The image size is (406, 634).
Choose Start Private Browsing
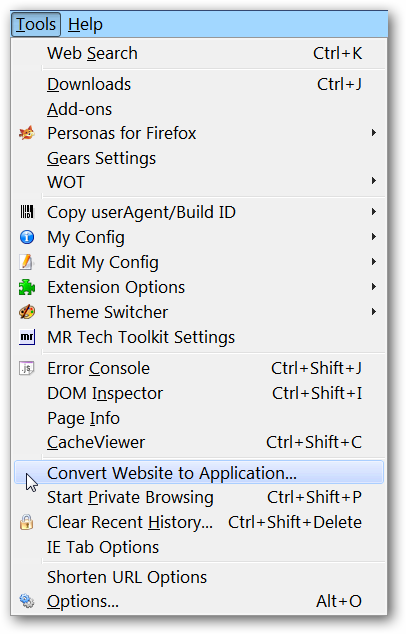199,497
